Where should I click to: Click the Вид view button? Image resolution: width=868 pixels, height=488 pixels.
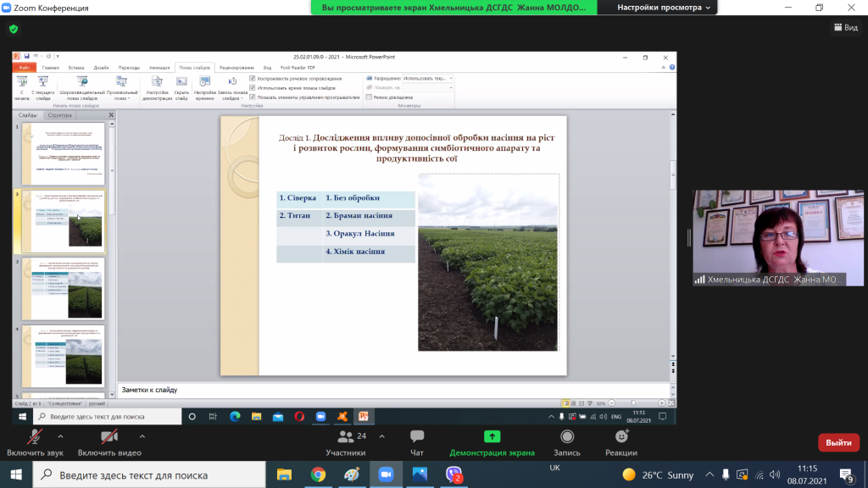pyautogui.click(x=845, y=28)
